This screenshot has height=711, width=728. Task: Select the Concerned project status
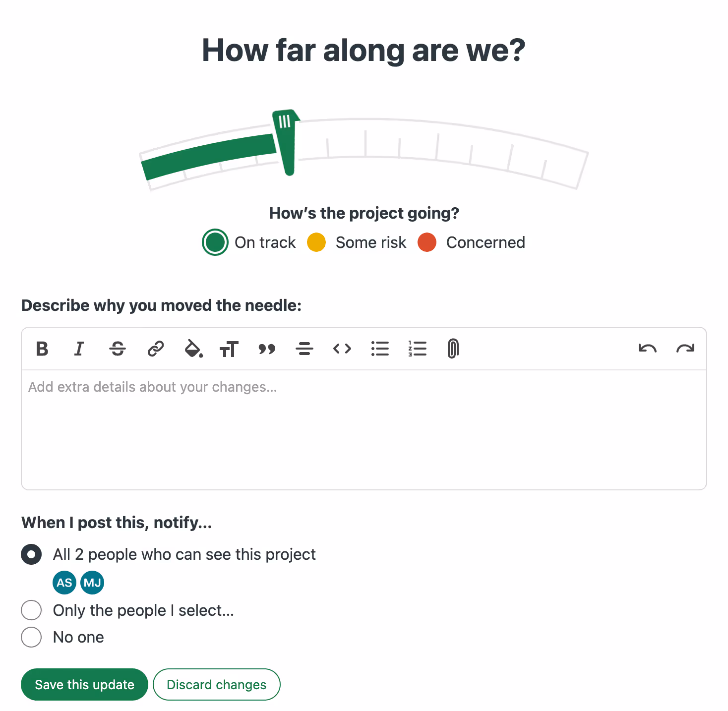coord(427,242)
